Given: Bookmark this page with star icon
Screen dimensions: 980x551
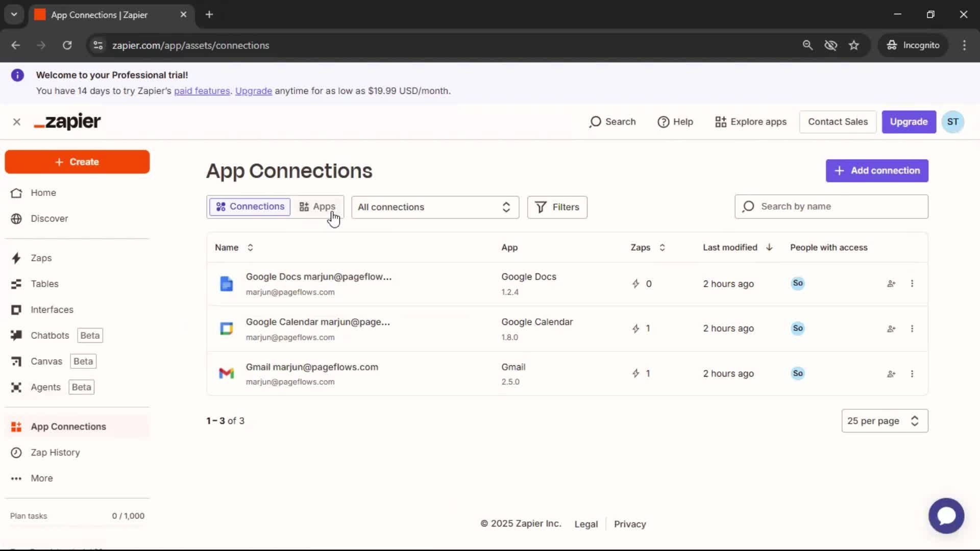Looking at the screenshot, I should click(854, 45).
